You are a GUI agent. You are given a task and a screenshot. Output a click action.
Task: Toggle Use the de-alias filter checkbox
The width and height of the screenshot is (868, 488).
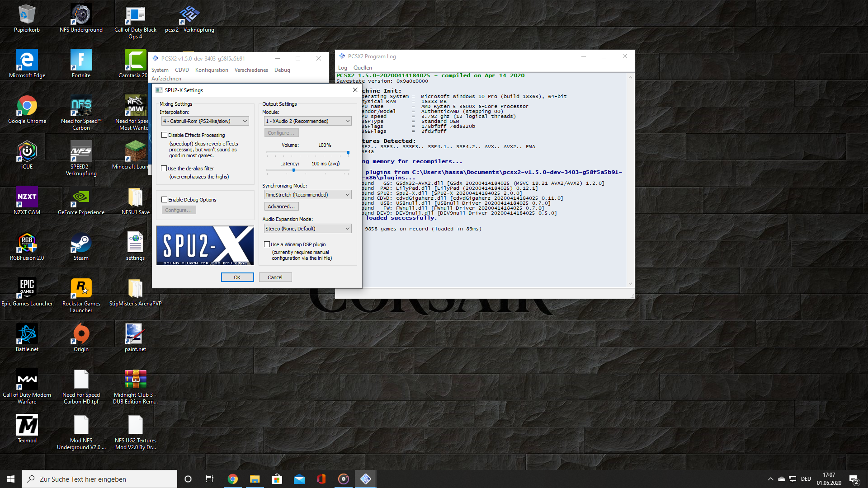coord(164,169)
